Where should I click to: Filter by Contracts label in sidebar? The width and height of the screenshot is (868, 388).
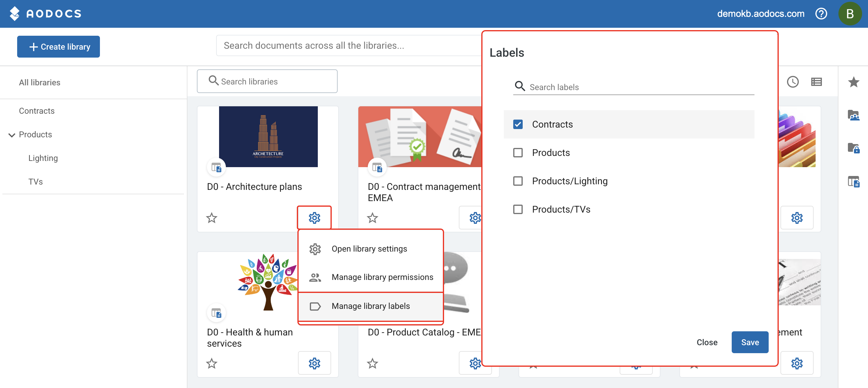tap(36, 111)
